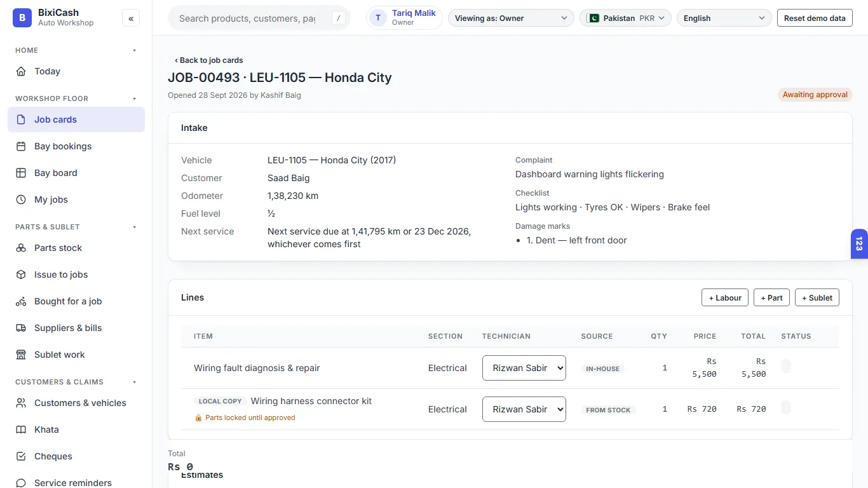Open the Bay bookings page

(76, 146)
